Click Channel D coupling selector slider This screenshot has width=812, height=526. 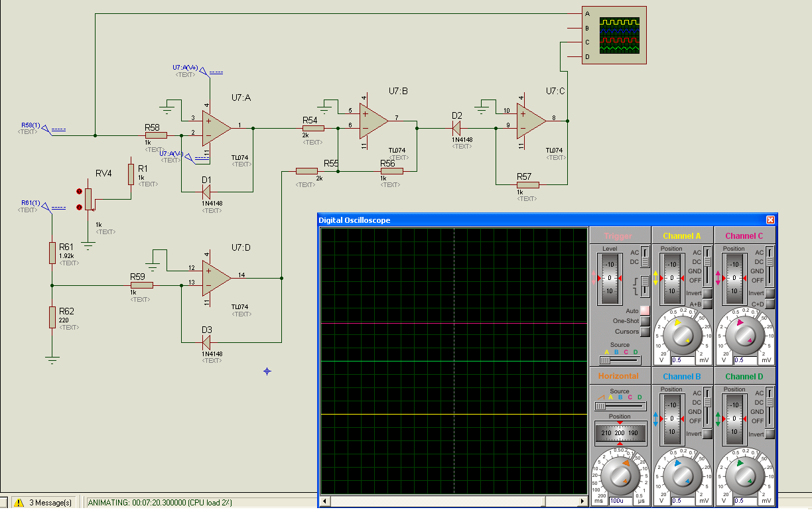pos(770,407)
